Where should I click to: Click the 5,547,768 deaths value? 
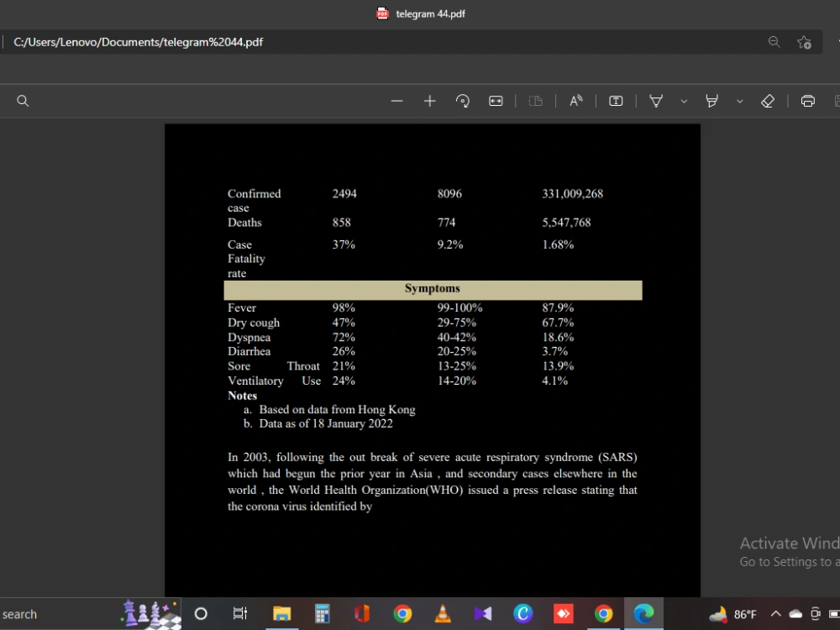pos(566,223)
